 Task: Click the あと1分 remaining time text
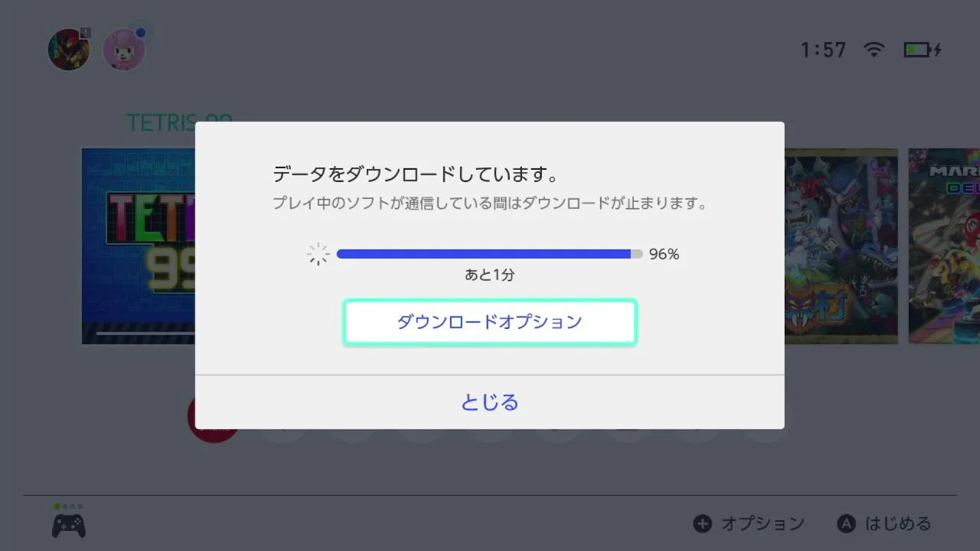(490, 275)
